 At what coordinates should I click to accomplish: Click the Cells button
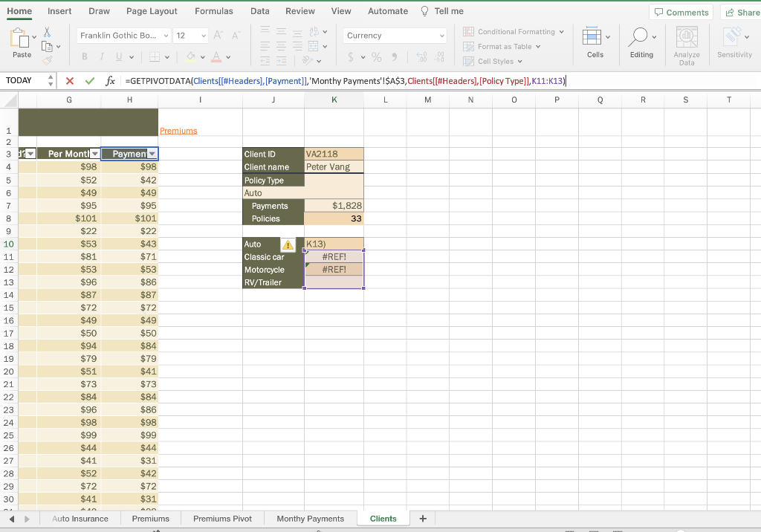(595, 42)
